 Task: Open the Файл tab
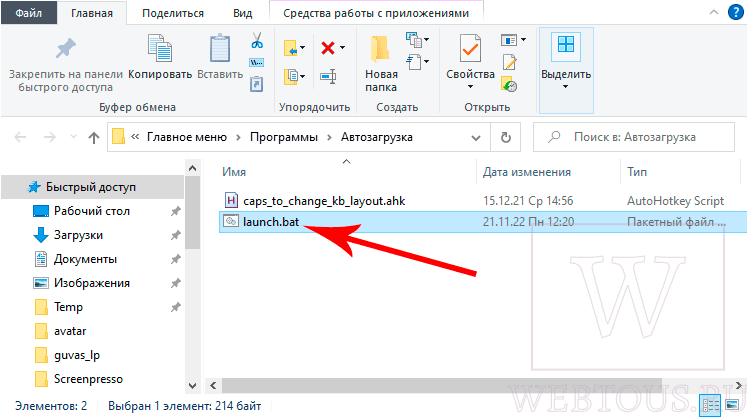pos(29,13)
